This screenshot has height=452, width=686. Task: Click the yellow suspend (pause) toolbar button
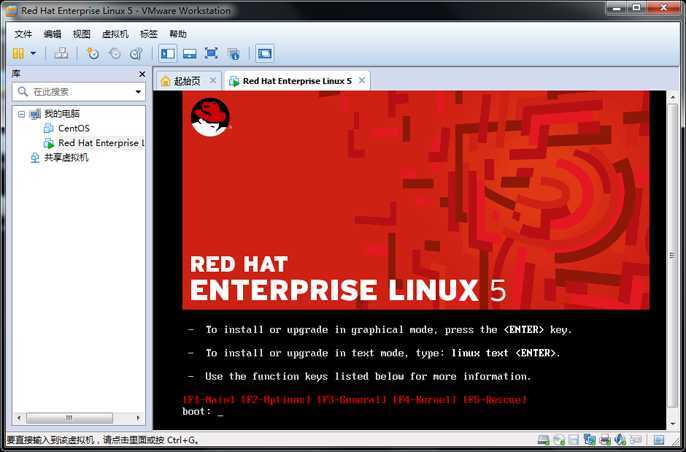click(18, 54)
